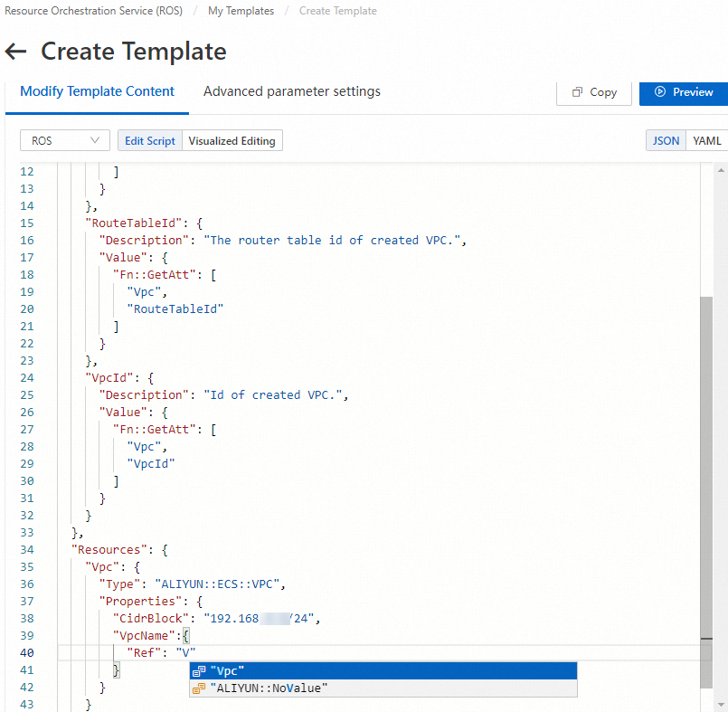Click the Preview button
This screenshot has width=728, height=712.
pos(684,92)
